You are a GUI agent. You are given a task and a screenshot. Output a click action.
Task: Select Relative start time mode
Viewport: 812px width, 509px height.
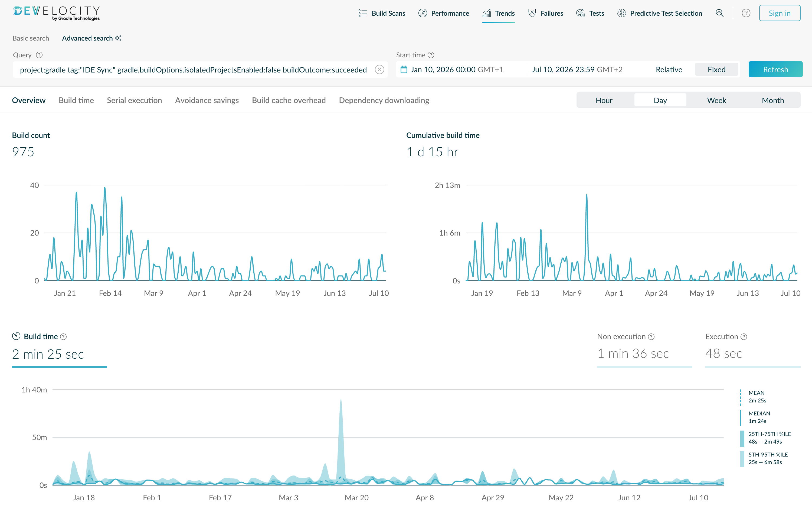point(669,69)
